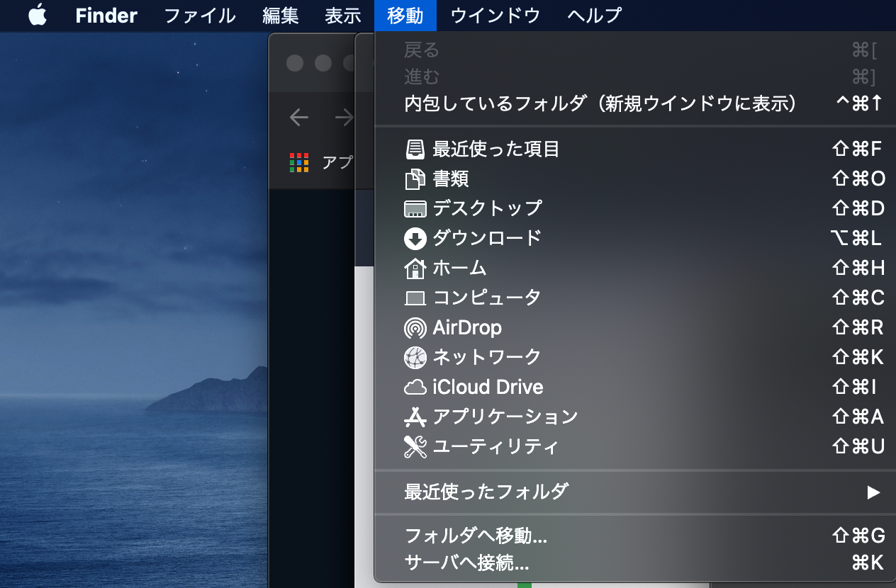
Task: Click the AirDrop radar icon
Action: click(415, 328)
